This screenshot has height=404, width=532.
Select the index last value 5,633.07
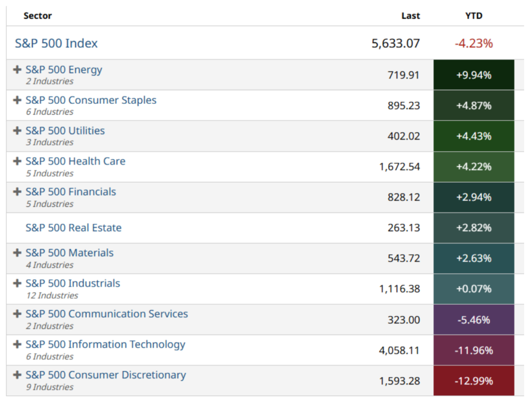(395, 44)
